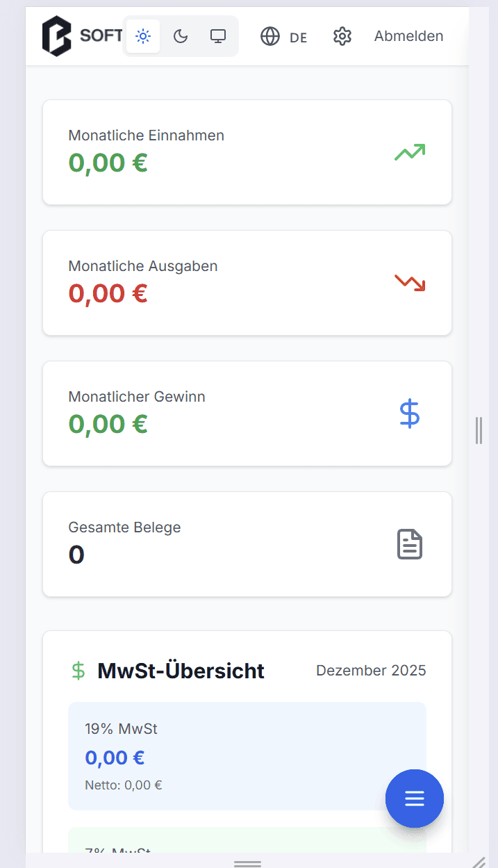Switch to dark theme mode
The height and width of the screenshot is (868, 498).
click(x=181, y=36)
